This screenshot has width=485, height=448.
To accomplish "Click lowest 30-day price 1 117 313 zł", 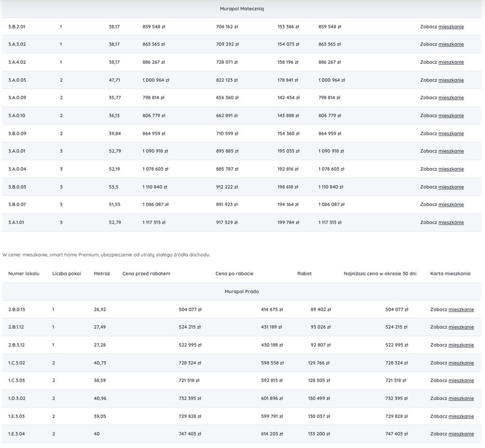I will 330,222.
